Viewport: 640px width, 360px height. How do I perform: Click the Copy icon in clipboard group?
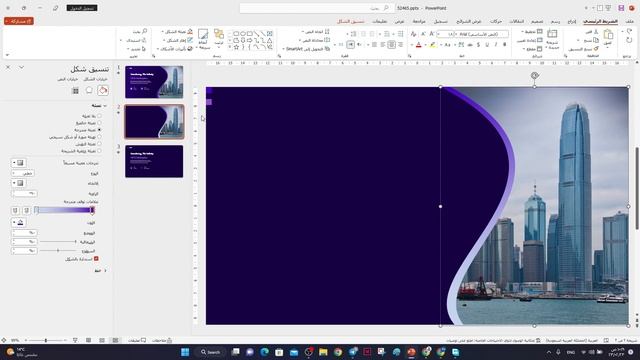pyautogui.click(x=596, y=40)
